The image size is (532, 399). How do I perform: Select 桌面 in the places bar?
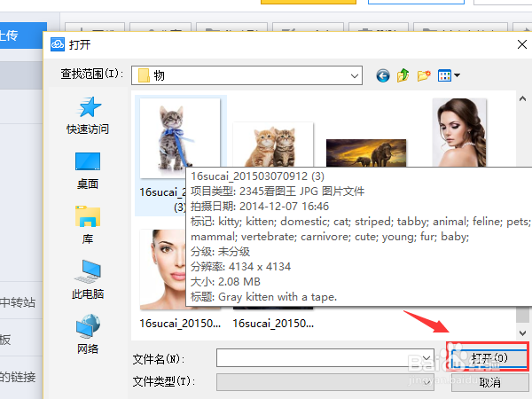[x=88, y=171]
